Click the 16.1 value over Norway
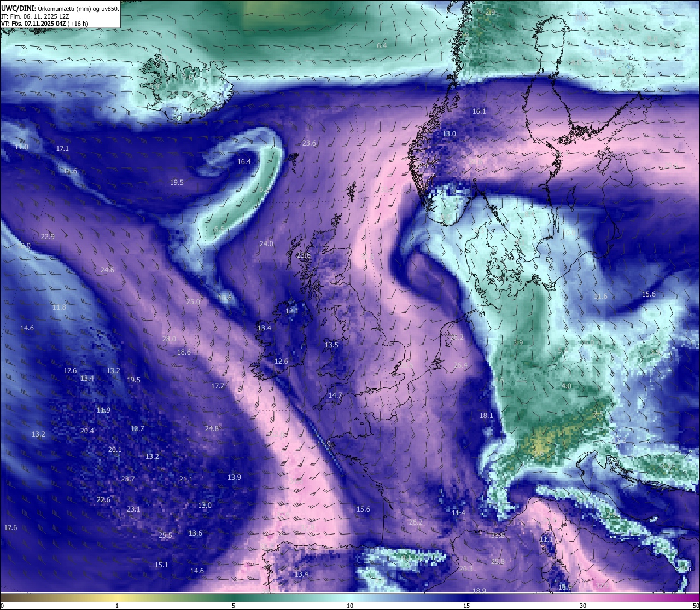 coord(479,111)
